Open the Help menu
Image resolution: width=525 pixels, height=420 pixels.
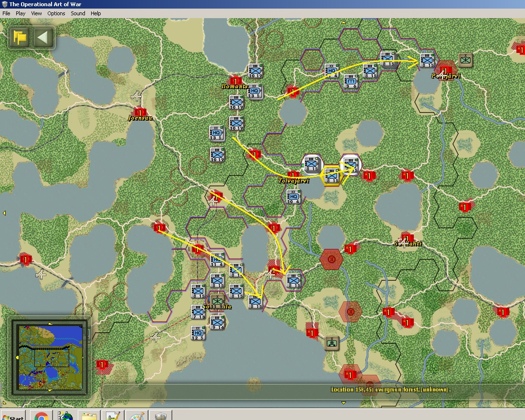(96, 13)
